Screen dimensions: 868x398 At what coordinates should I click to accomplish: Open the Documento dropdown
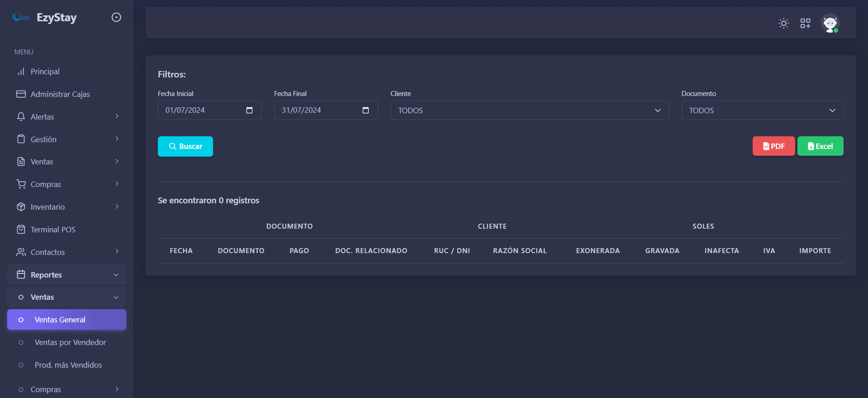pyautogui.click(x=762, y=110)
